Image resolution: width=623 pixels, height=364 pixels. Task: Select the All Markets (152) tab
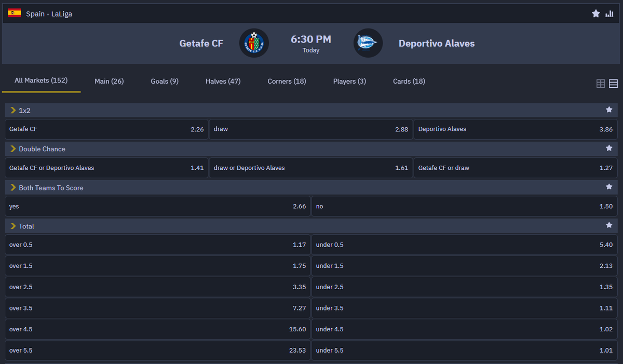click(41, 80)
